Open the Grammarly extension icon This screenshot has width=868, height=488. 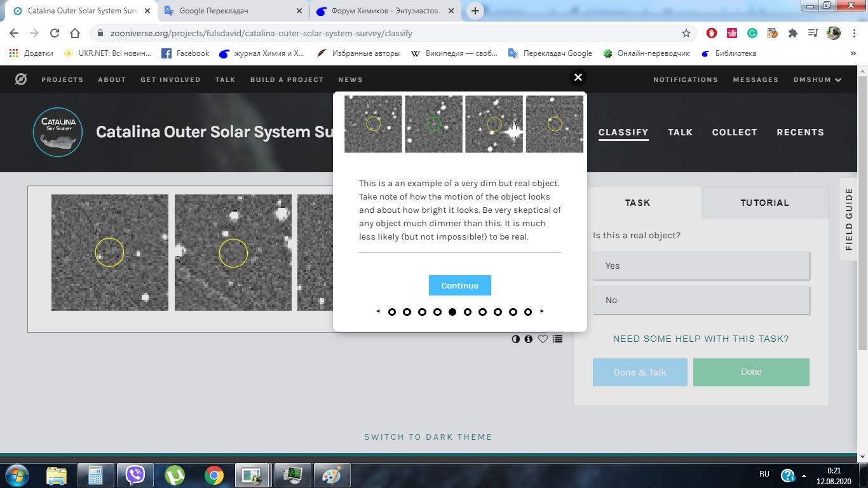pos(752,33)
